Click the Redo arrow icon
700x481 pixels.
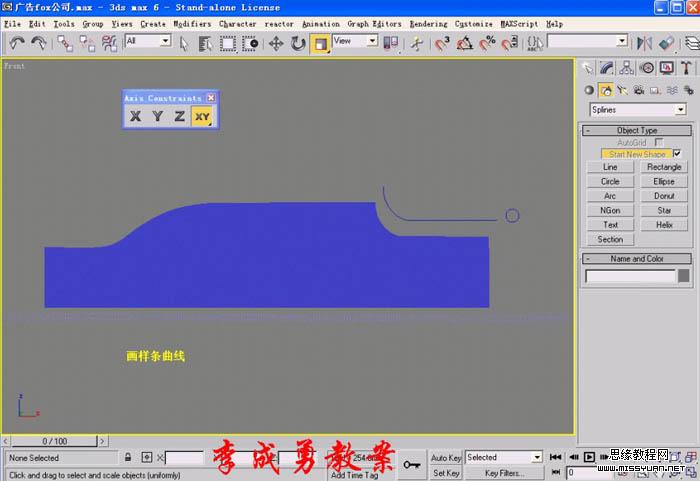click(39, 43)
